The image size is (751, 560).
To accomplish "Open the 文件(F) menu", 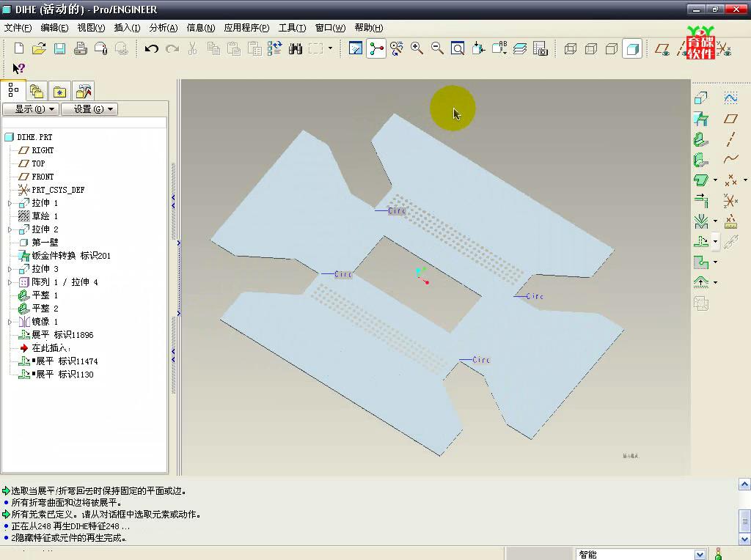I will pyautogui.click(x=18, y=28).
